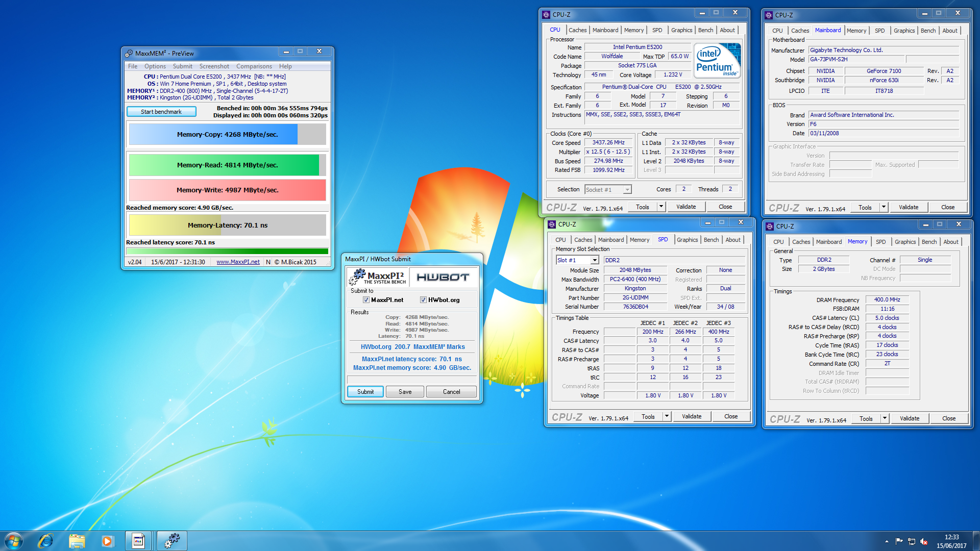Click the Intel Pentium E5200 name field
Screen dimensions: 980x551
pos(638,47)
